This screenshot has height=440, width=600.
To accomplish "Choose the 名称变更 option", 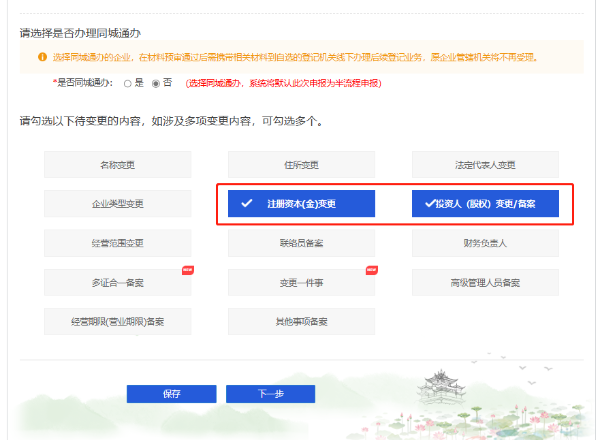I will [117, 164].
